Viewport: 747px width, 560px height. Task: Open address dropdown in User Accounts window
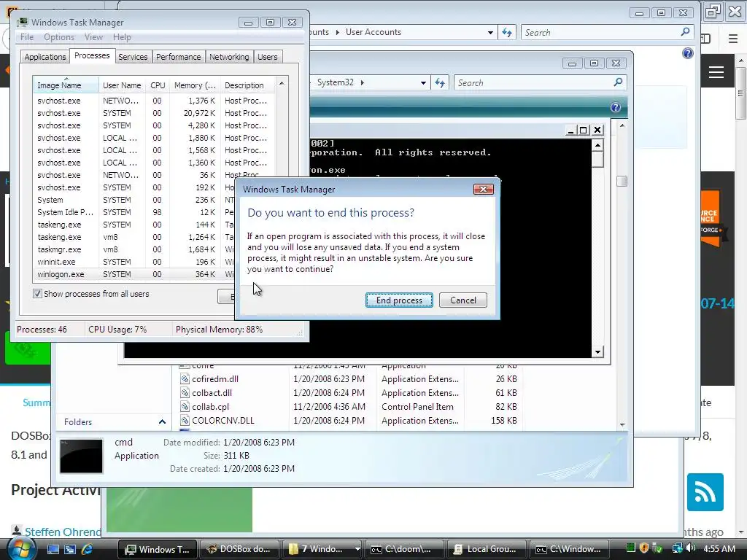click(x=490, y=32)
